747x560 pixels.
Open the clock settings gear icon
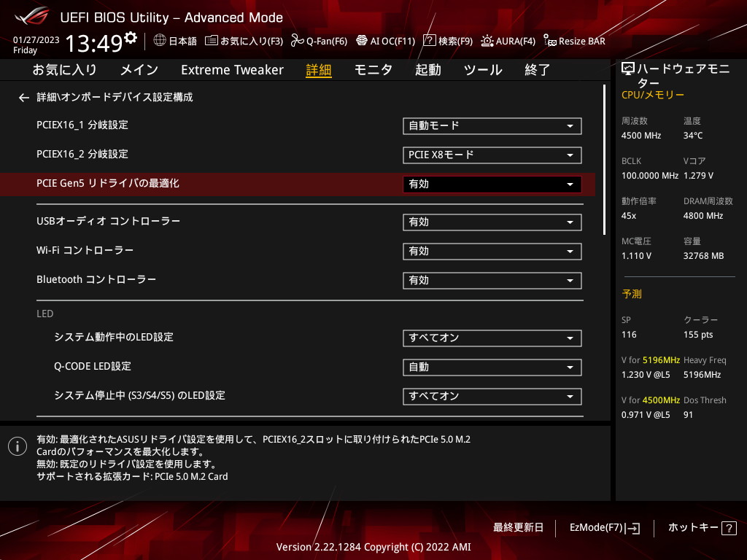[131, 38]
